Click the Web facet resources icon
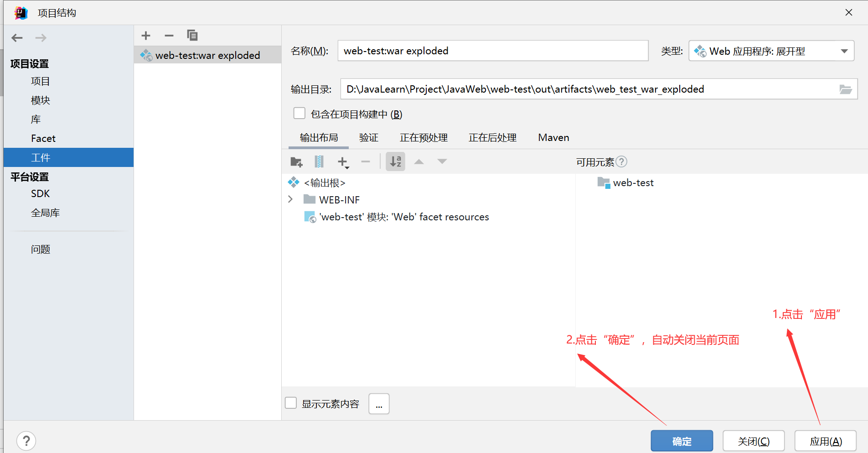Screen dimensions: 868x453 coord(310,217)
